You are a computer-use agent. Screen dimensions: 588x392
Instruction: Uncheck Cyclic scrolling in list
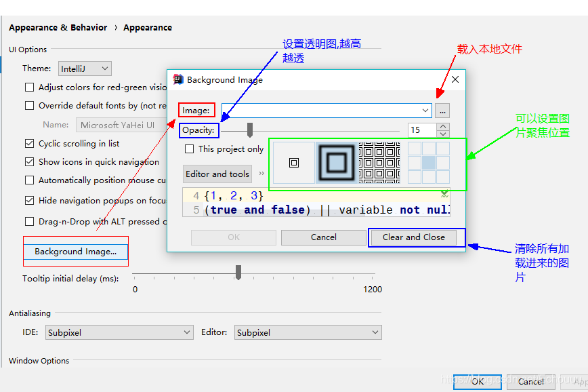tap(29, 143)
